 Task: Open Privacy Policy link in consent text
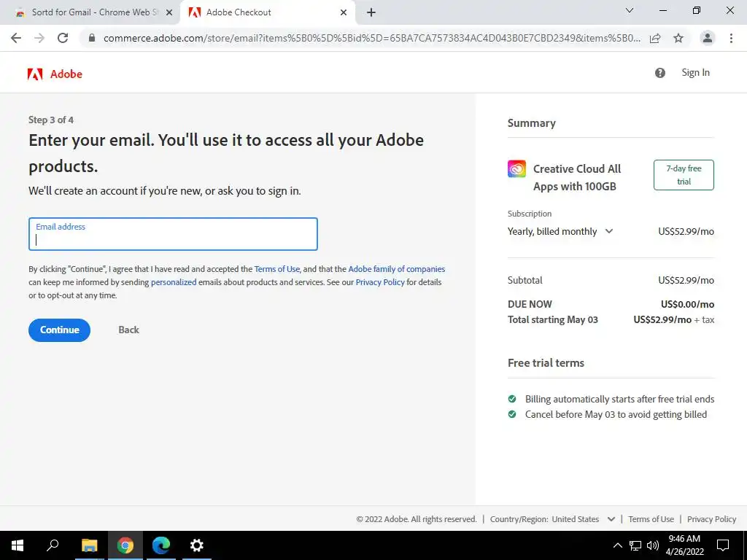pos(379,282)
